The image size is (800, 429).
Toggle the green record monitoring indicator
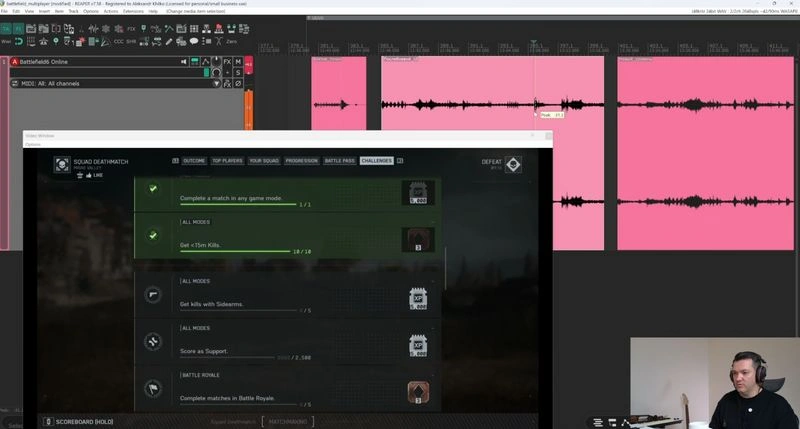207,72
